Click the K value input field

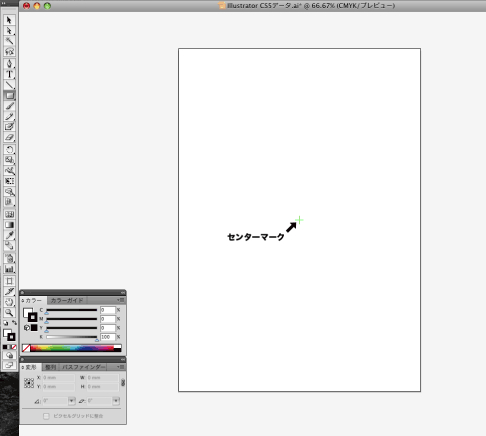pyautogui.click(x=108, y=337)
